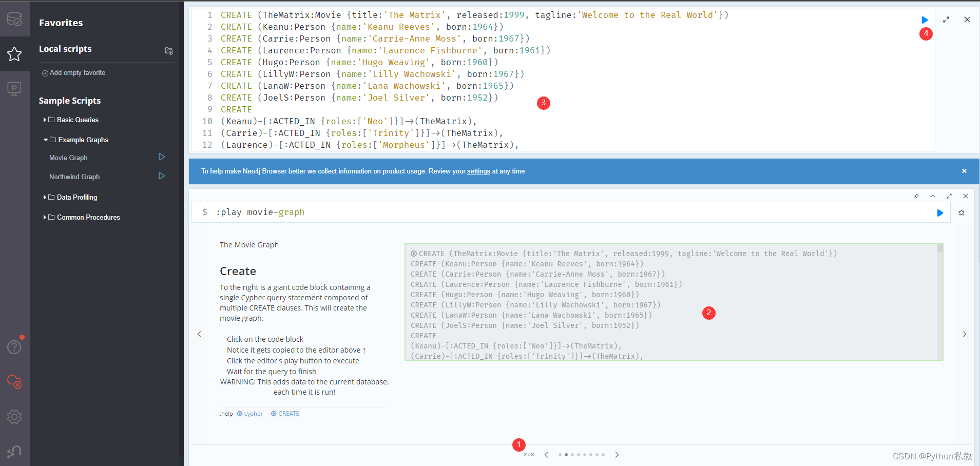
Task: Rerun the :play movie-graph command
Action: (940, 213)
